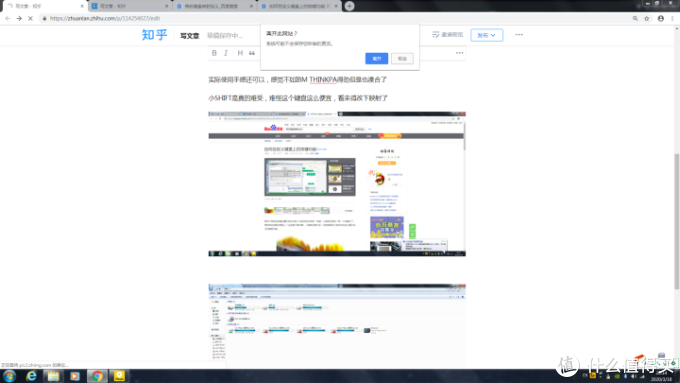Click the Chrome icon in taskbar
This screenshot has width=680, height=383.
(x=97, y=376)
